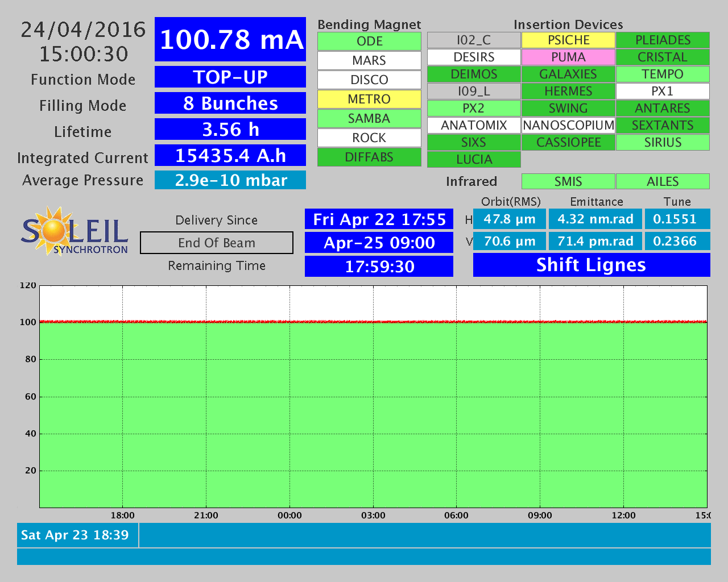Click the 2.9e-10 mbar average pressure reading

click(230, 180)
